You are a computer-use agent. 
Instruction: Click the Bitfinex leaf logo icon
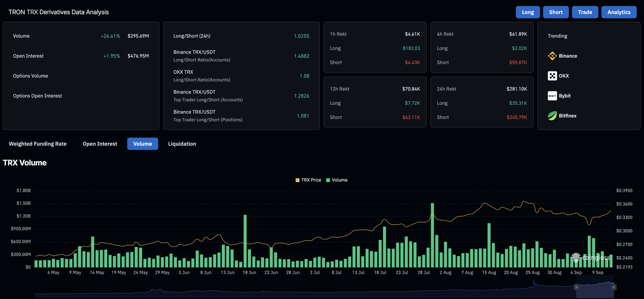[552, 116]
